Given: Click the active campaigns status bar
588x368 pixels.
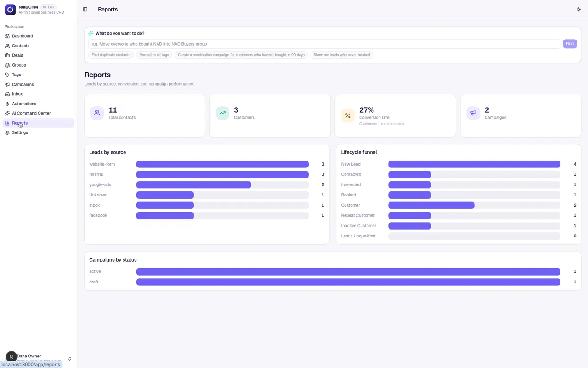Looking at the screenshot, I should (x=348, y=272).
